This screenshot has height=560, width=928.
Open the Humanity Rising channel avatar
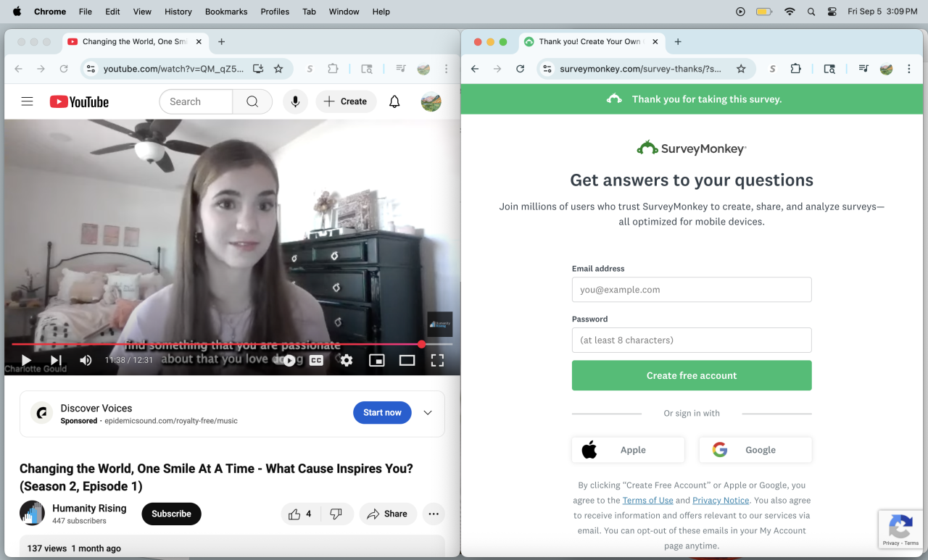32,514
